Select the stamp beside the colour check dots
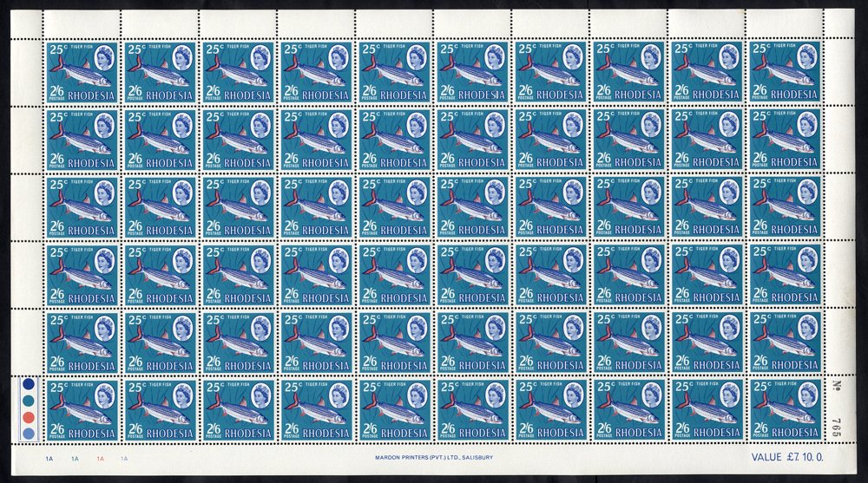This screenshot has width=868, height=483. coord(82,410)
